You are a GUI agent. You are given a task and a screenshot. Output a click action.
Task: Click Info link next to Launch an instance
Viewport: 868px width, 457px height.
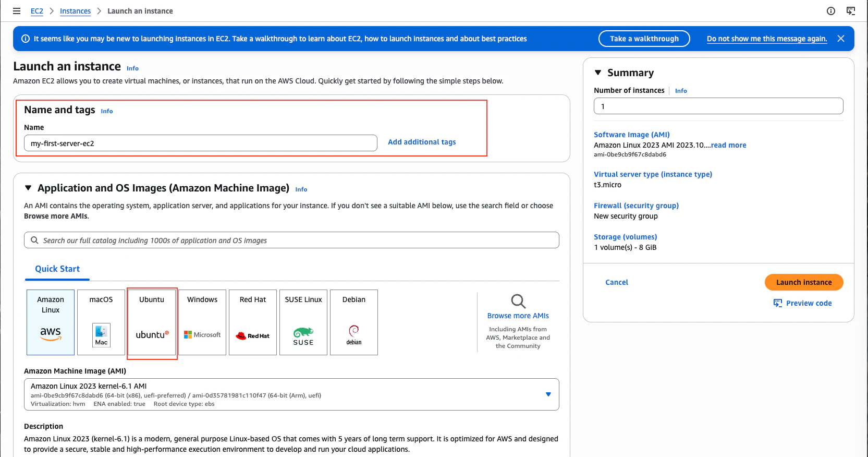[132, 68]
